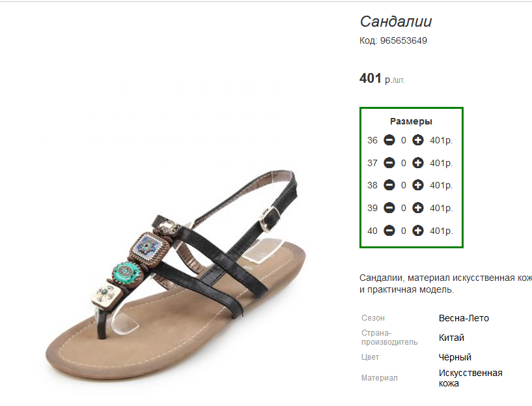Screen dimensions: 532x406
Task: Click quantity value for size 40
Action: [x=404, y=231]
